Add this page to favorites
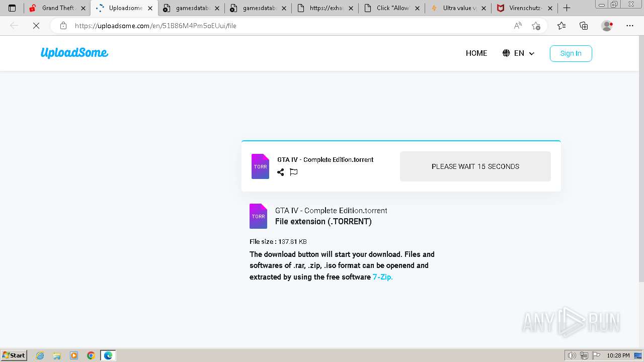The height and width of the screenshot is (362, 644). click(x=536, y=26)
